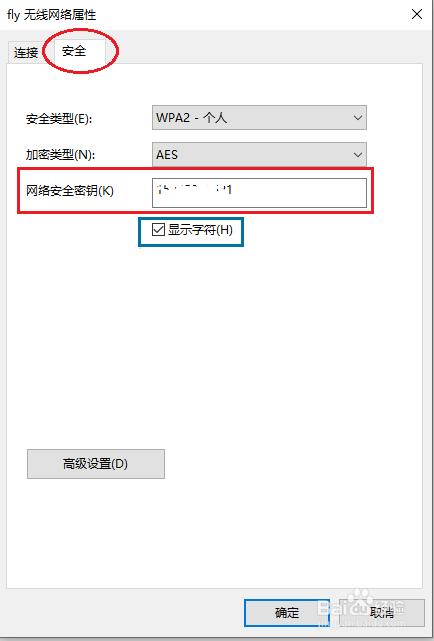Click the down chevron of 加密类型 dropdown

coord(358,155)
